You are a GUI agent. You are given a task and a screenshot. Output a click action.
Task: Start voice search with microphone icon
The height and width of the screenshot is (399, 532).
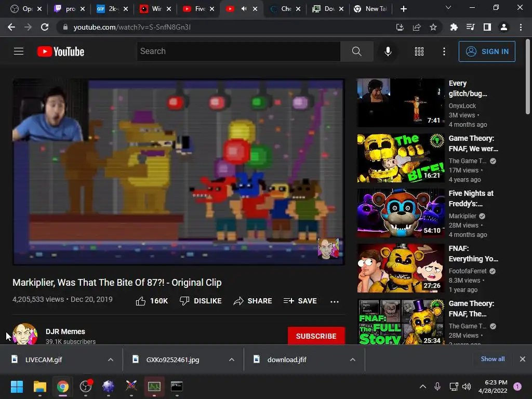pyautogui.click(x=388, y=51)
